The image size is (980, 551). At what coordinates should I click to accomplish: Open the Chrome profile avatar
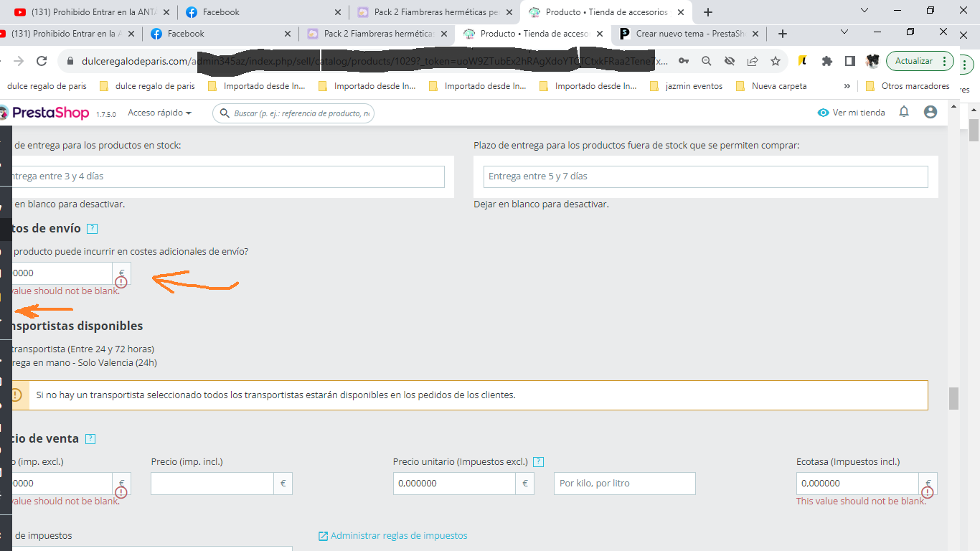click(x=873, y=61)
